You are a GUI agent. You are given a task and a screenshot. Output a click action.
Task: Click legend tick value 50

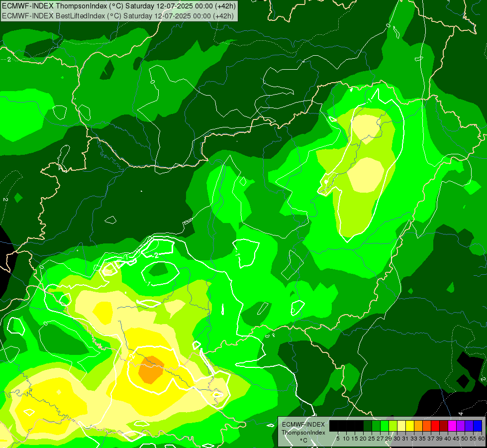pyautogui.click(x=465, y=439)
